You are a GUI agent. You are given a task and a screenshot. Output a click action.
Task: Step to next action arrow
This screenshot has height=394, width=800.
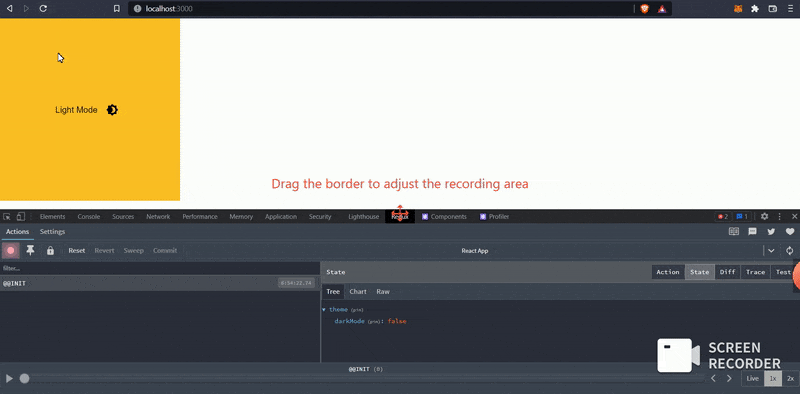[729, 378]
